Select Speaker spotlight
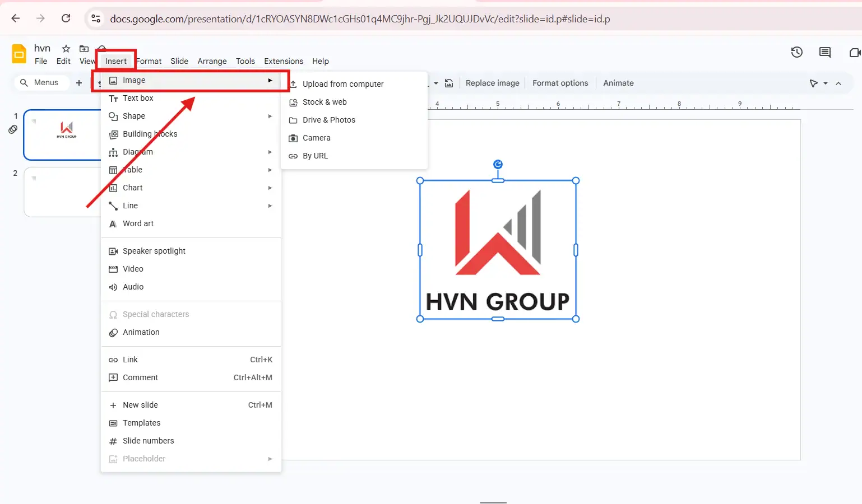Viewport: 862px width, 504px height. [191, 251]
